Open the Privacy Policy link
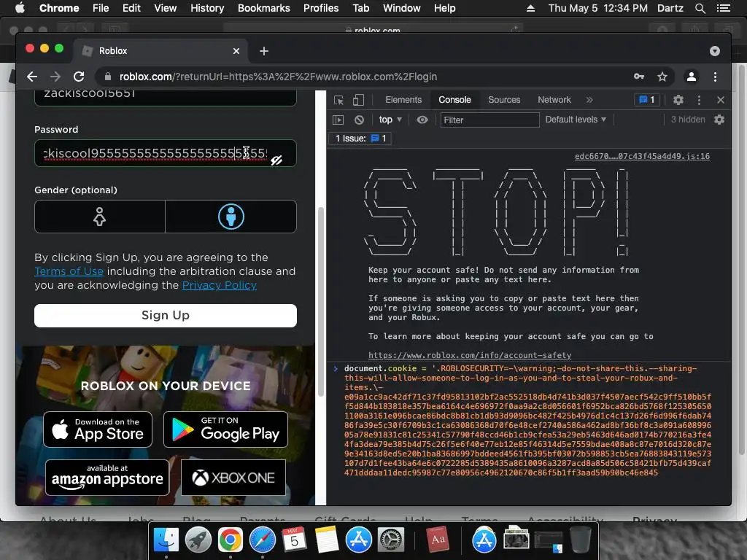The width and height of the screenshot is (747, 560). tap(219, 285)
